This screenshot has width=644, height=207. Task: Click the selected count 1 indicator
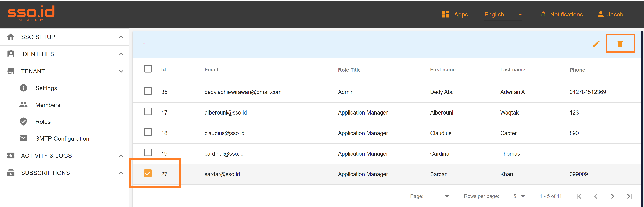point(144,45)
